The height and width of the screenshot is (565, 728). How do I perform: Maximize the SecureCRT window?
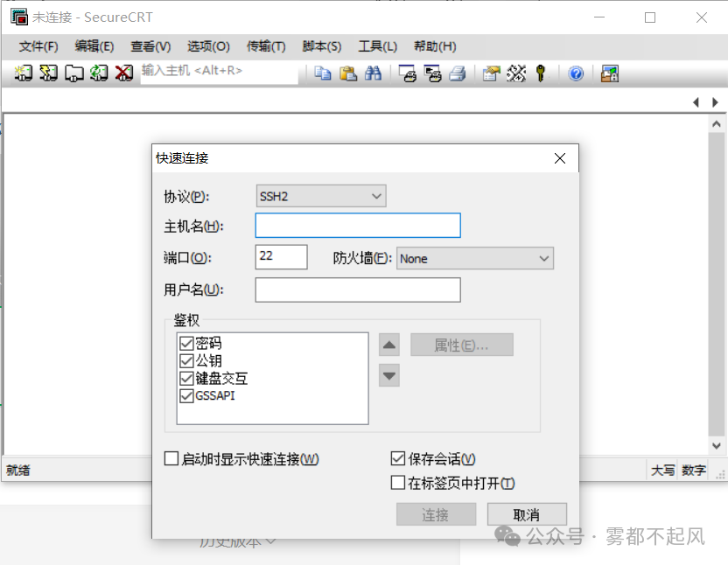pos(650,17)
